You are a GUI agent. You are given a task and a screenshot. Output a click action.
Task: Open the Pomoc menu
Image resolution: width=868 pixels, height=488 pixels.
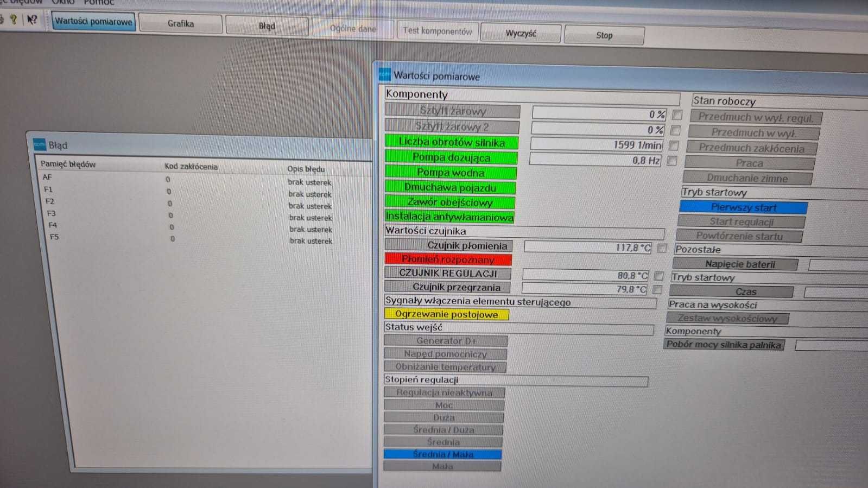(x=99, y=2)
